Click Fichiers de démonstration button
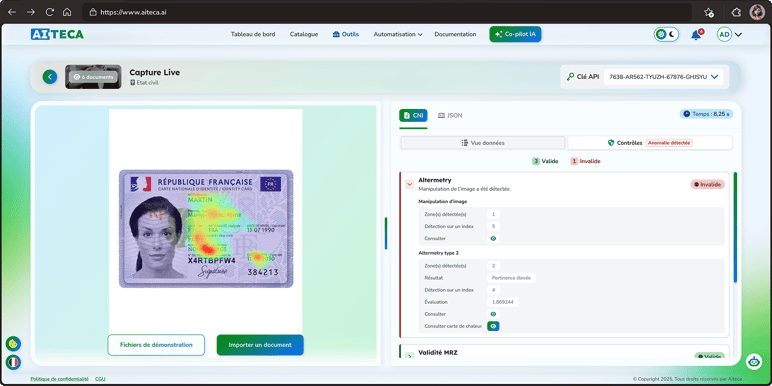 click(x=156, y=345)
